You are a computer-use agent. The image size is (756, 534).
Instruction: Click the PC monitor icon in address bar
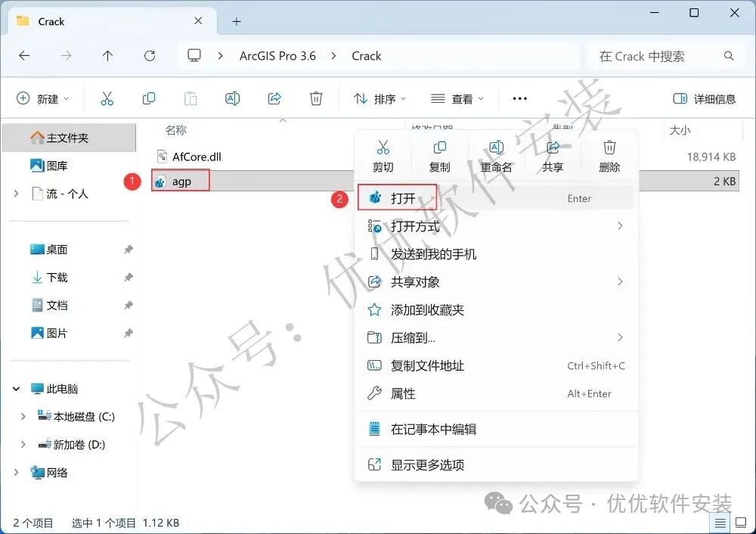pyautogui.click(x=194, y=56)
